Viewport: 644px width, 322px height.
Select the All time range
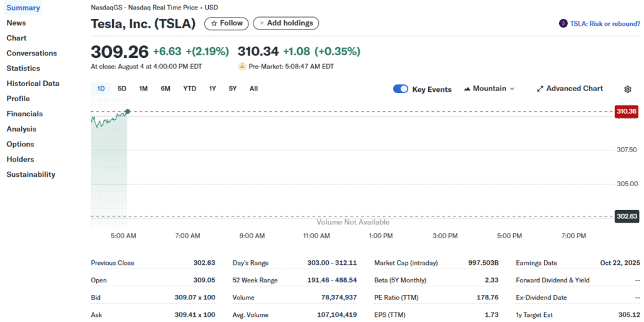click(x=253, y=89)
